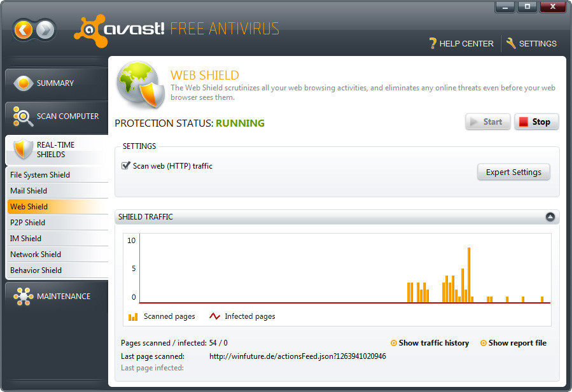The height and width of the screenshot is (392, 572).
Task: Click the Scan Computer magnifier icon
Action: pyautogui.click(x=23, y=116)
